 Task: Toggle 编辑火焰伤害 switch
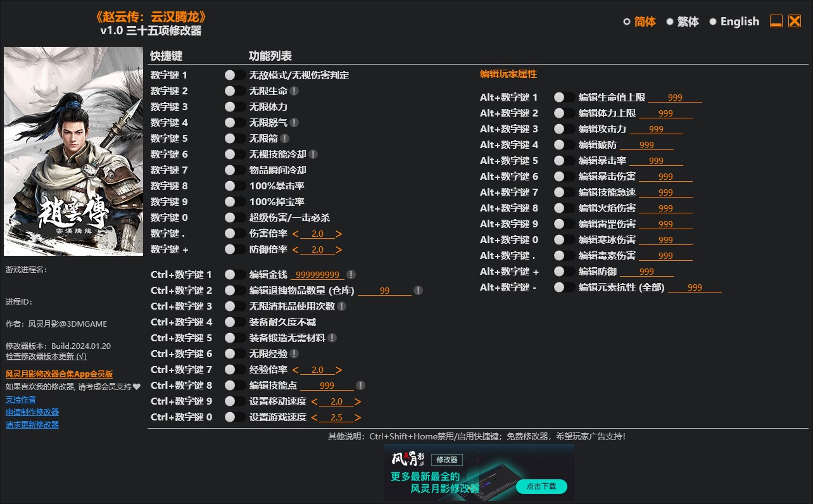pos(564,208)
